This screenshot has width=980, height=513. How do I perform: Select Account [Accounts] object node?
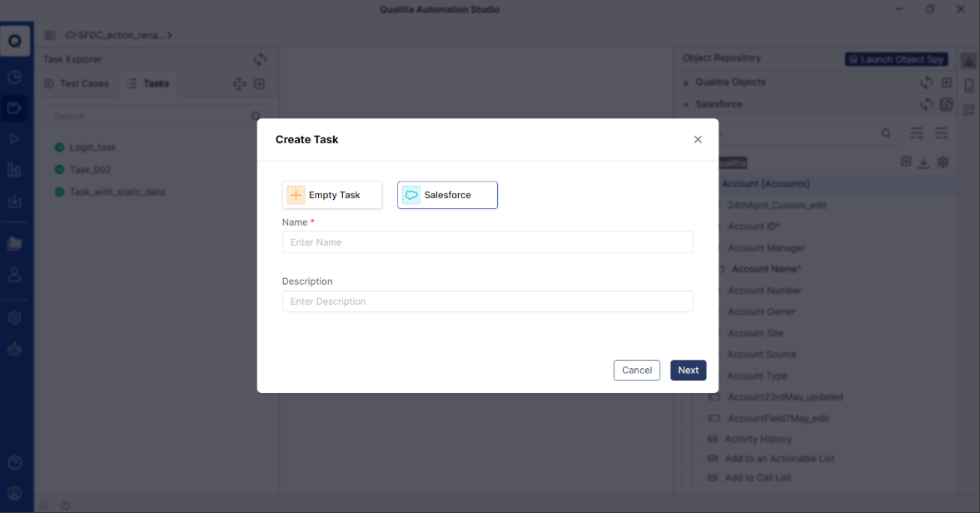tap(766, 184)
